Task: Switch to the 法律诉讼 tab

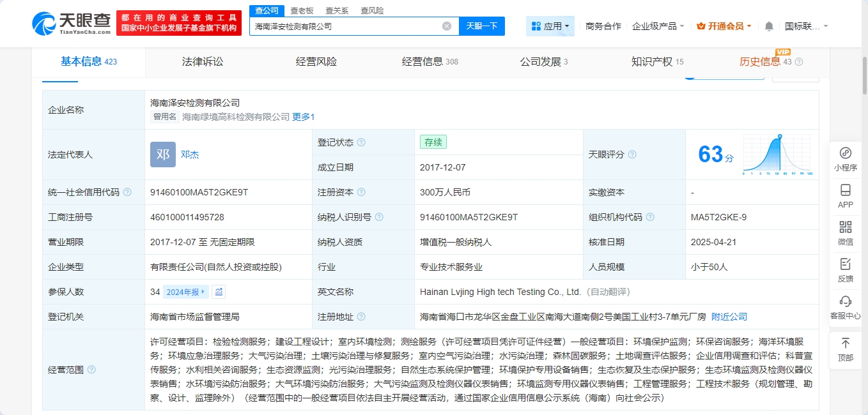Action: pos(203,62)
